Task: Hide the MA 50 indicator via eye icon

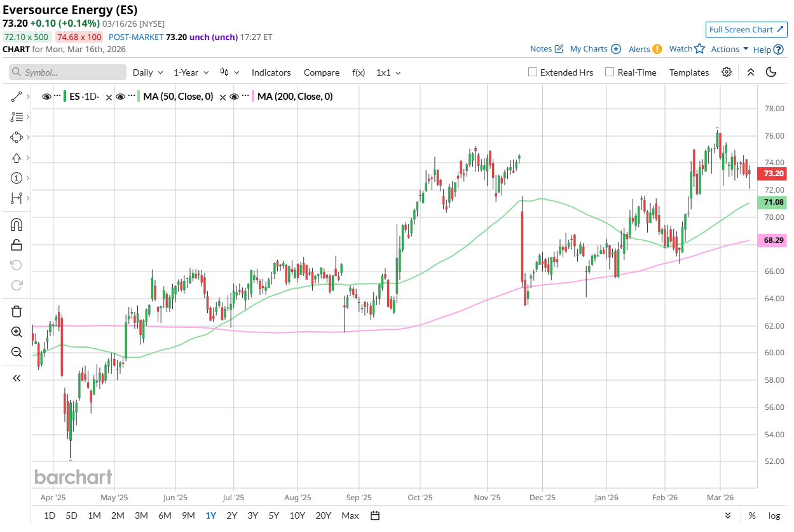Action: tap(120, 97)
